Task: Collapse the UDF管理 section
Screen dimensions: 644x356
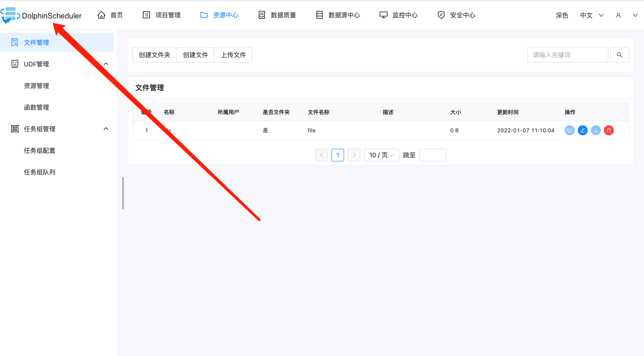Action: [106, 64]
